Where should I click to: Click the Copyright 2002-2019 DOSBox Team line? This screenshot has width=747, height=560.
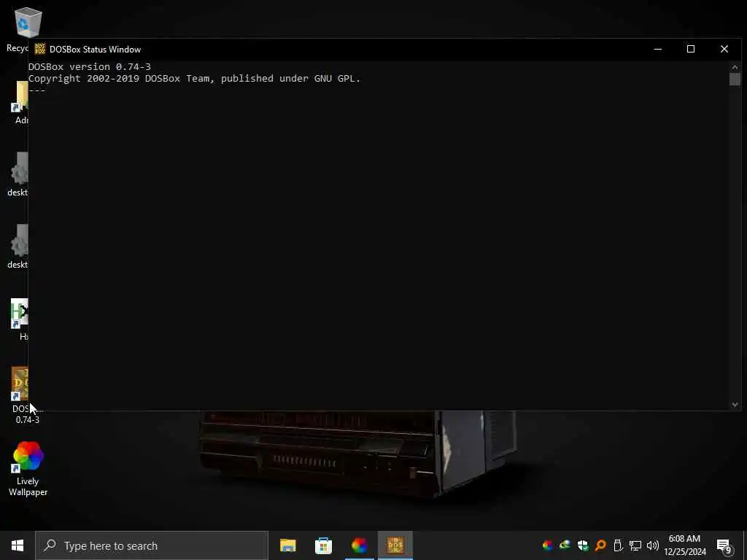[x=194, y=78]
